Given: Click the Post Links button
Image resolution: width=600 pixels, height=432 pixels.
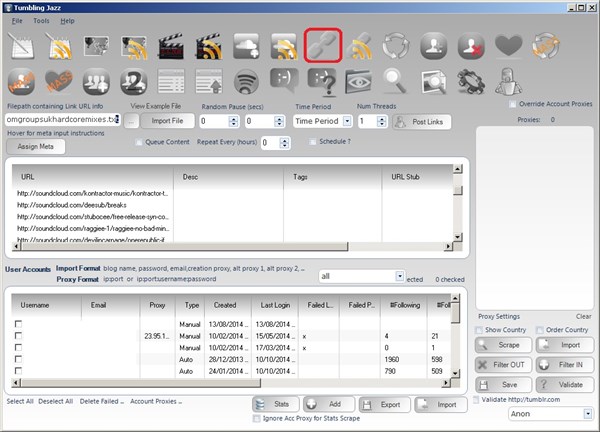Looking at the screenshot, I should [421, 122].
